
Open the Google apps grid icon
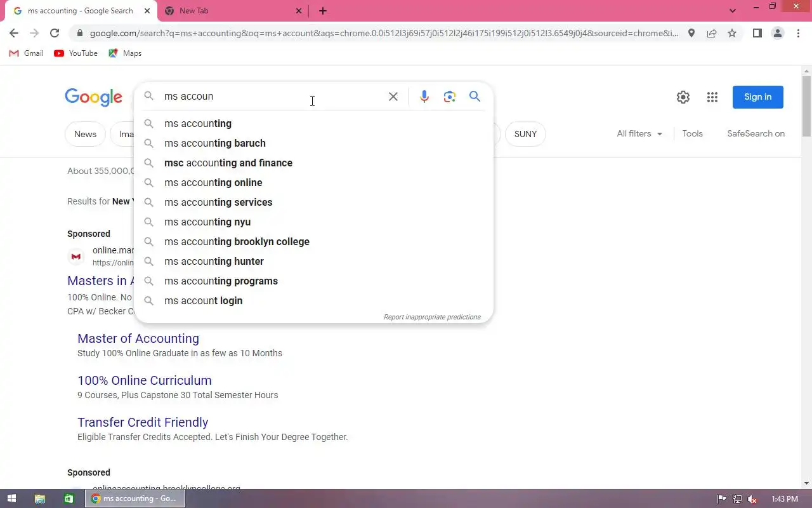712,97
